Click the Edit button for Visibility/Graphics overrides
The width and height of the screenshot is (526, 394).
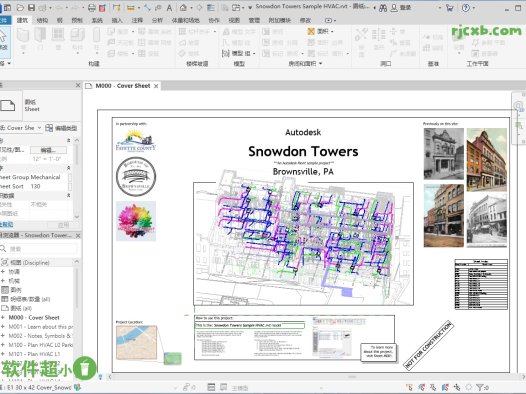click(x=48, y=150)
